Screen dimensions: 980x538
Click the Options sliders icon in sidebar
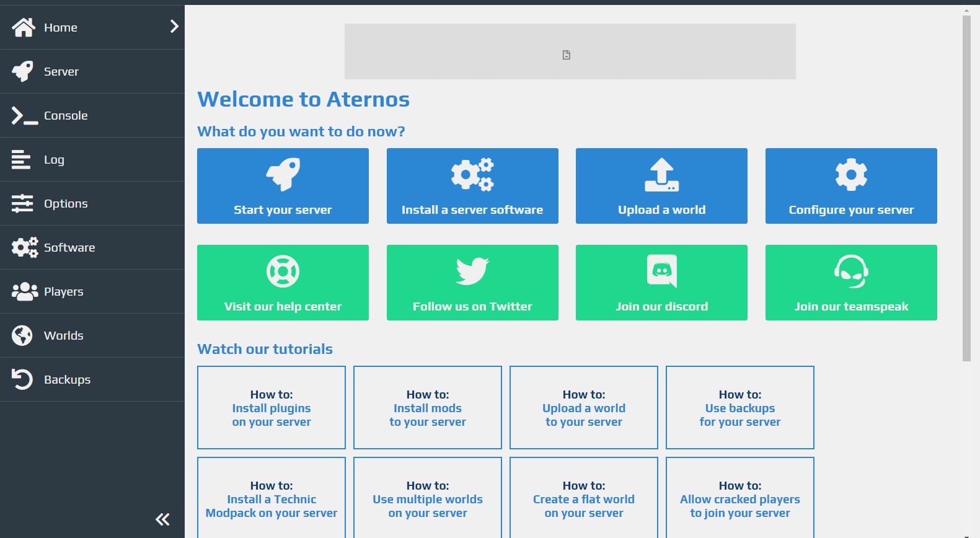coord(22,203)
